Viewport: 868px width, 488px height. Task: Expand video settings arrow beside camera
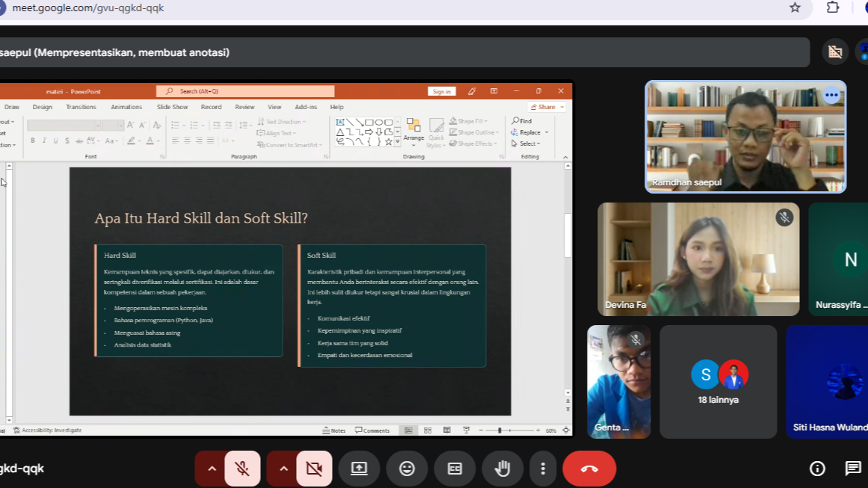[283, 469]
